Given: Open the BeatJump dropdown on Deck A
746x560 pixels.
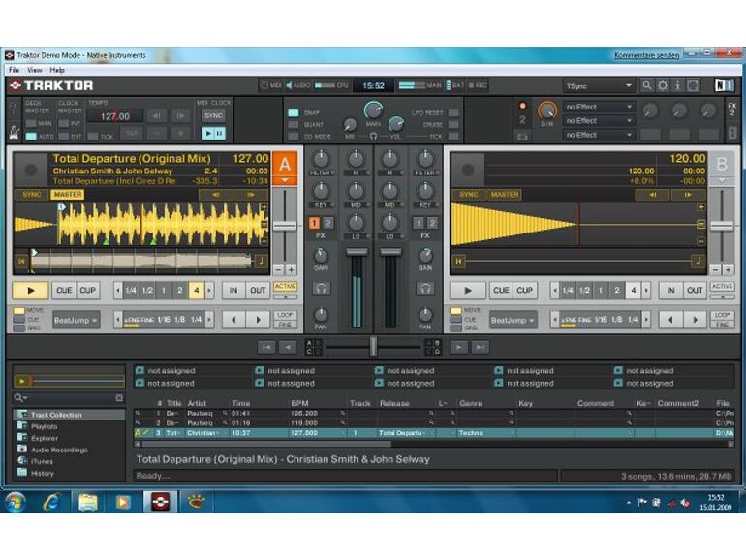Looking at the screenshot, I should pos(77,320).
